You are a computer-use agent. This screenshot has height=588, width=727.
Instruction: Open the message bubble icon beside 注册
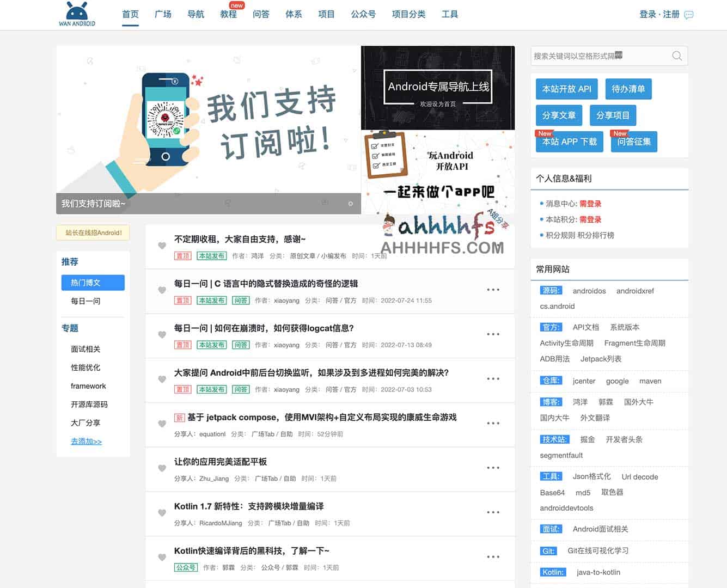(689, 15)
